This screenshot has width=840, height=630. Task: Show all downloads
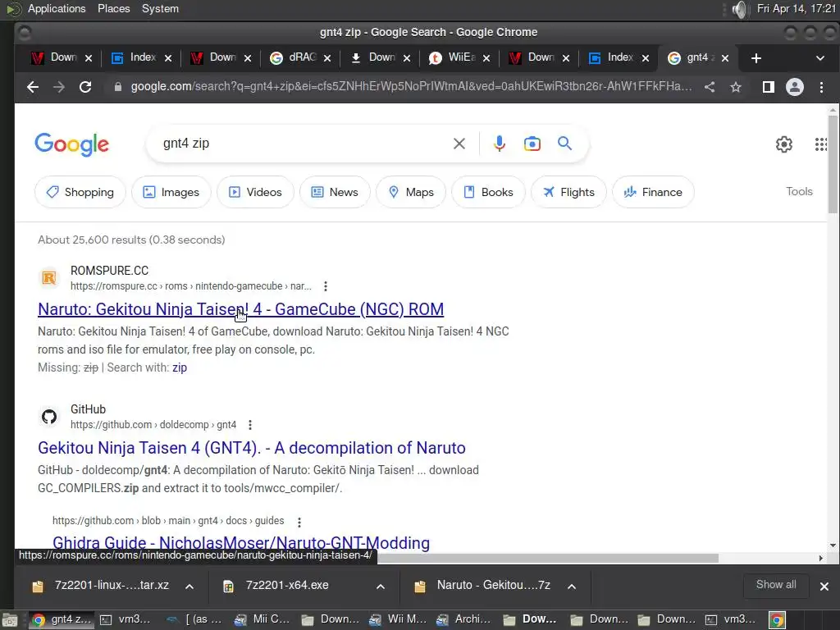pyautogui.click(x=776, y=585)
